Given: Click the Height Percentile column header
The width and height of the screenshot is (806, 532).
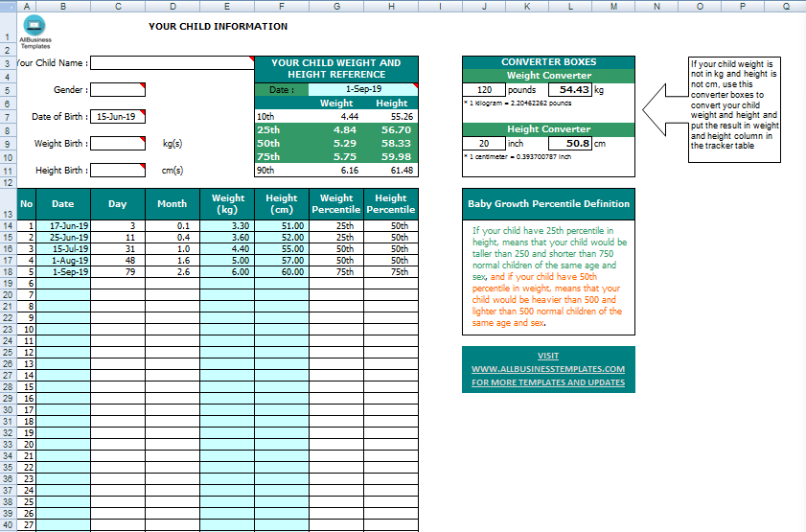Looking at the screenshot, I should (391, 204).
